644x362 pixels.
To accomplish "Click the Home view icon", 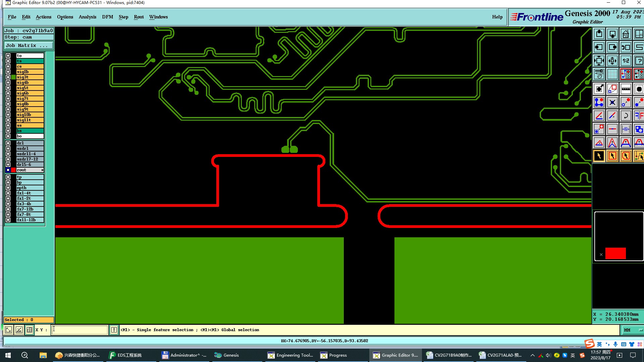I will point(626,34).
